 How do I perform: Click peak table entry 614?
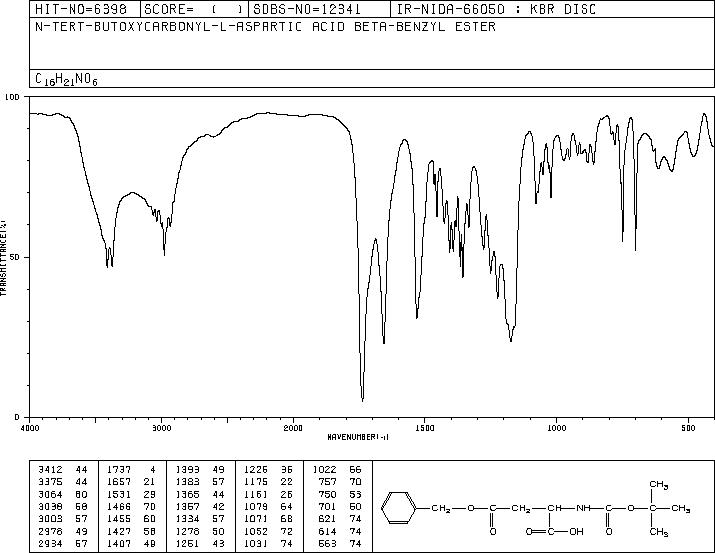pyautogui.click(x=328, y=532)
